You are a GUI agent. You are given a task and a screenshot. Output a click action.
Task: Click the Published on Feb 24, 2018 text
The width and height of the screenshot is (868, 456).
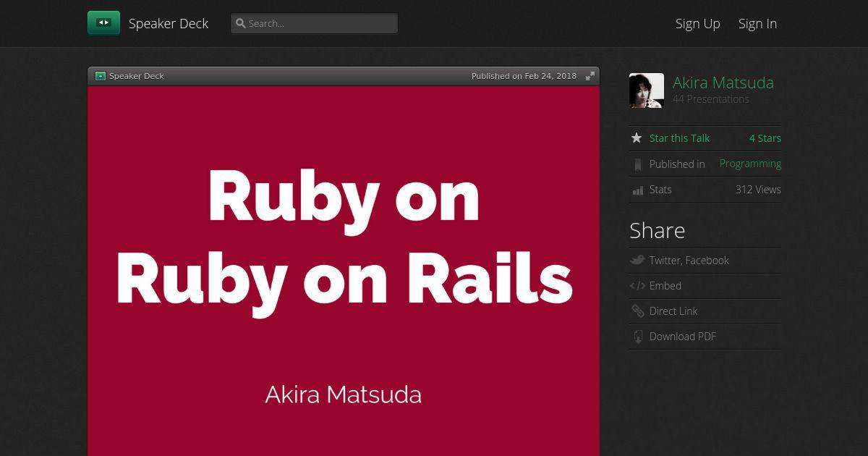[x=524, y=76]
